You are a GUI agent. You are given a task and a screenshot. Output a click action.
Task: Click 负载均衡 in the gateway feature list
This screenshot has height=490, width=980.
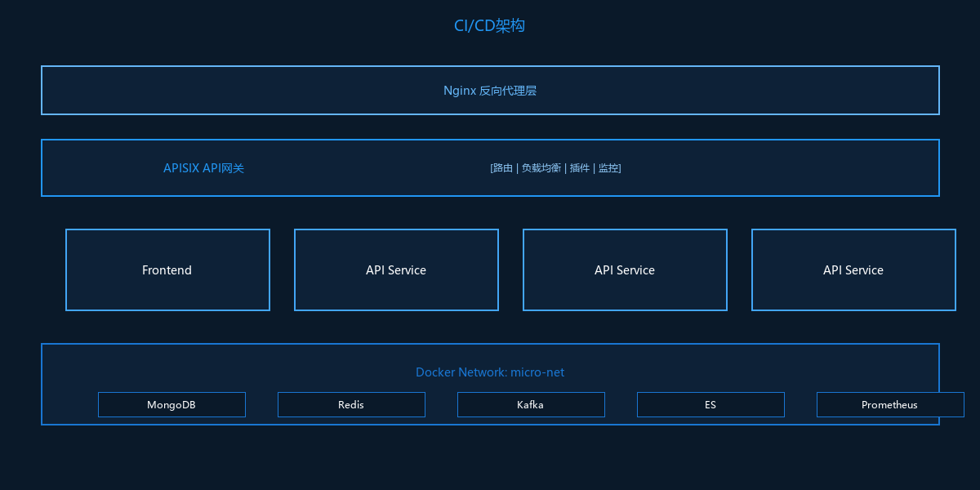(x=541, y=168)
